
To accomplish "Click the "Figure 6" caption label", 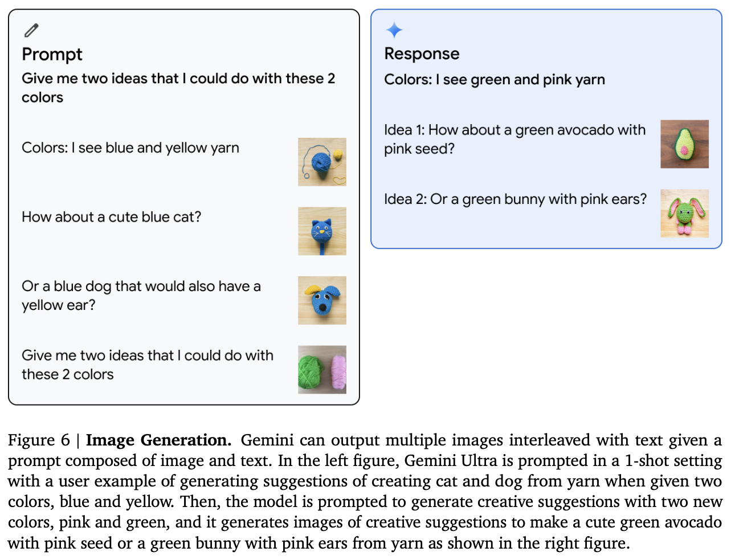I will (38, 440).
